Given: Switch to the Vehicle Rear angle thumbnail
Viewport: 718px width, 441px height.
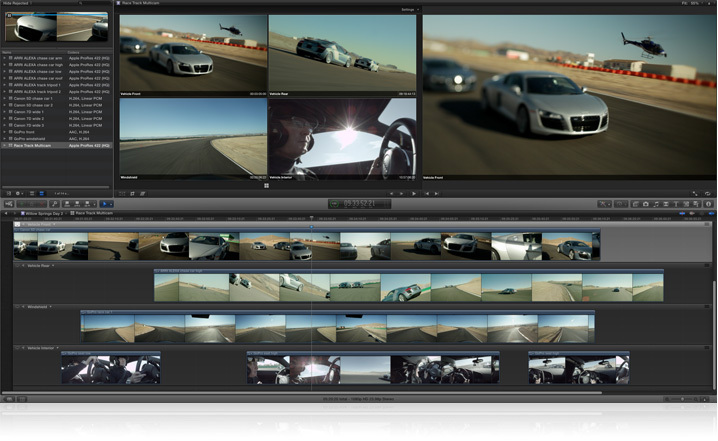Looking at the screenshot, I should [342, 55].
